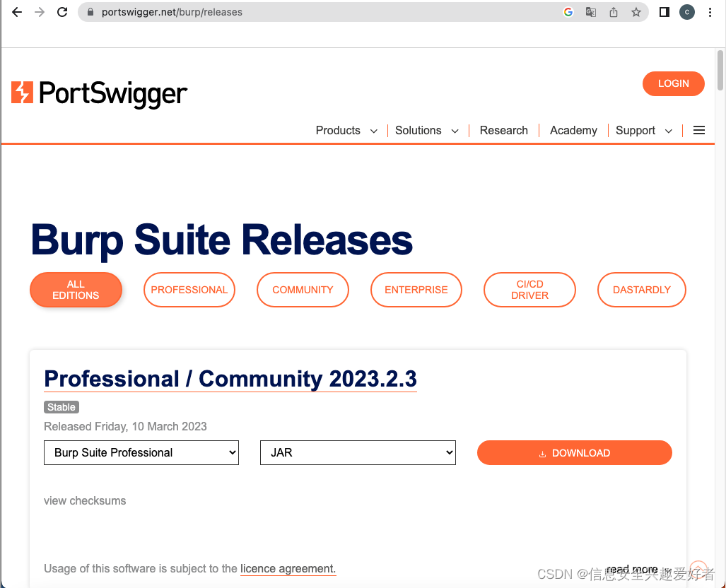Select the ALL EDITIONS filter
Viewport: 726px width, 588px height.
click(76, 290)
